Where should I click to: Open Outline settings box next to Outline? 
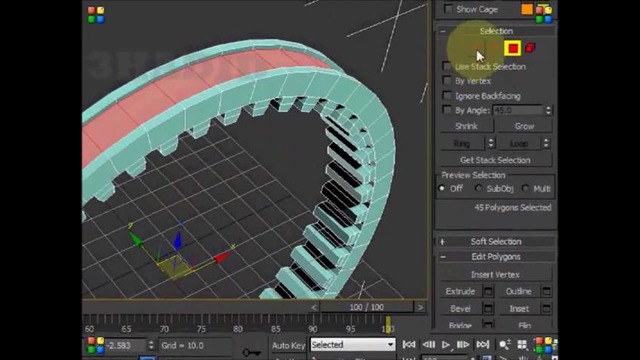546,291
